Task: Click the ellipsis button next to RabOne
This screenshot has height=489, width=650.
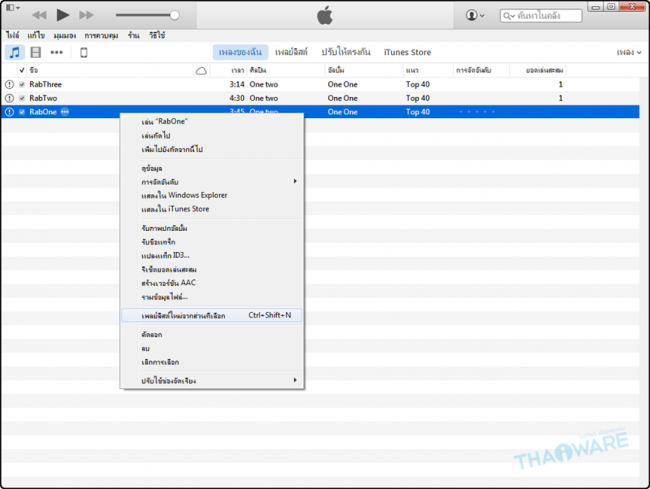Action: point(65,112)
